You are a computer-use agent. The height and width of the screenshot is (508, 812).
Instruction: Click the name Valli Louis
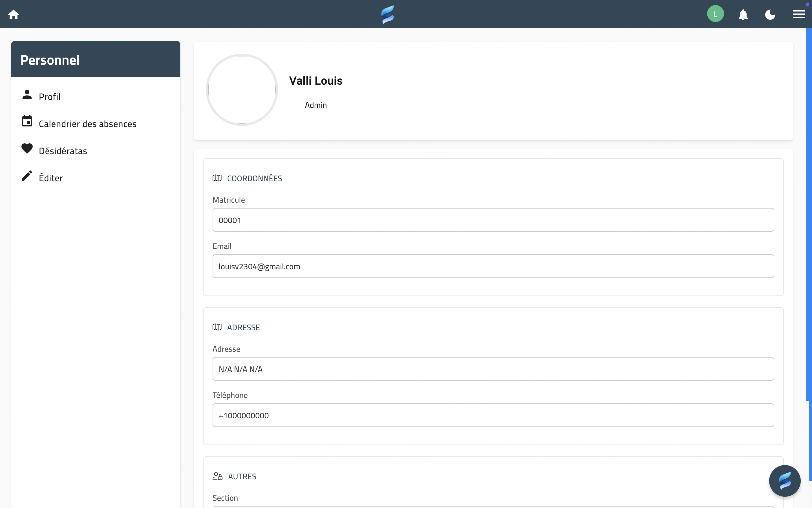pyautogui.click(x=316, y=81)
